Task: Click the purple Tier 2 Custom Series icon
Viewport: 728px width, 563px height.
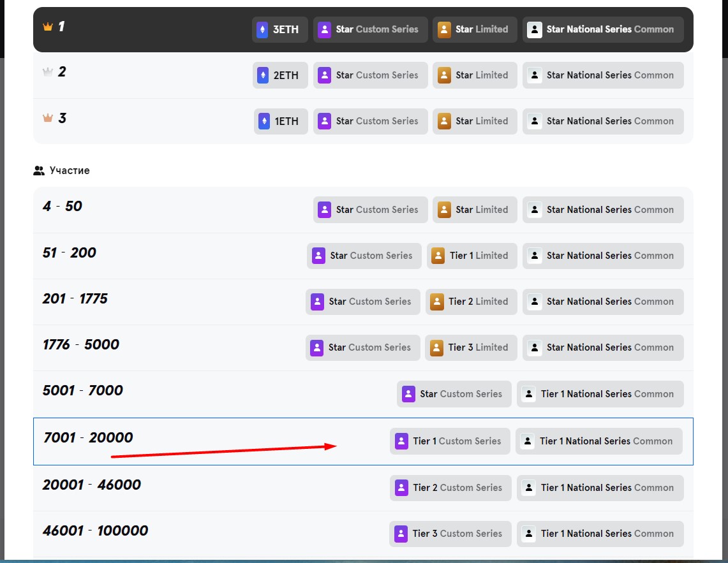Action: click(401, 488)
